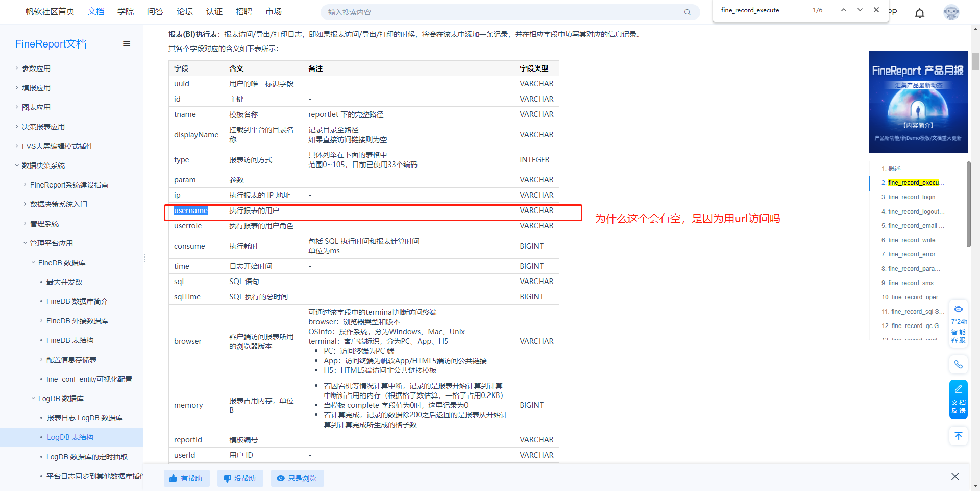This screenshot has width=980, height=491.
Task: Collapse the LogDB 数据库 node
Action: pos(33,399)
